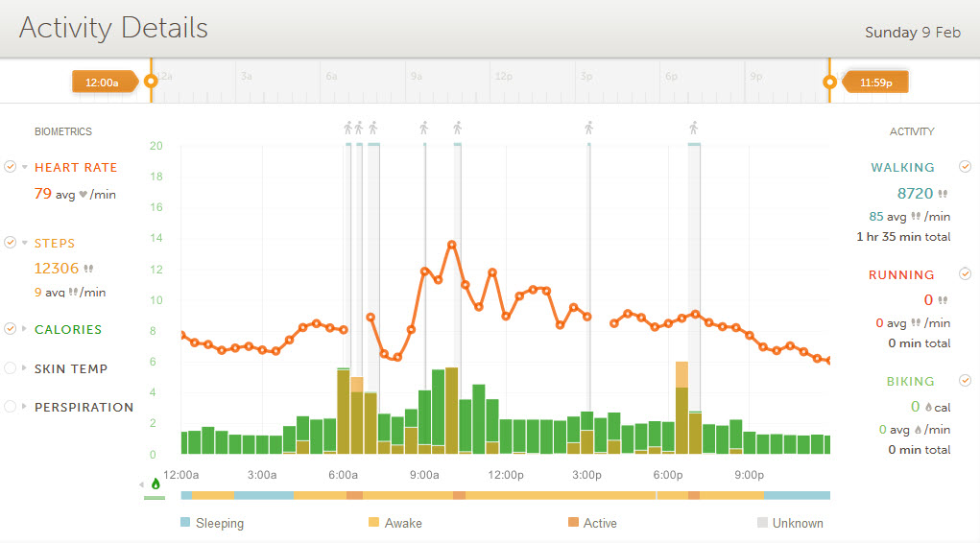Click the footsteps icon beside 12306 steps
Screen dimensions: 980x543
89,270
